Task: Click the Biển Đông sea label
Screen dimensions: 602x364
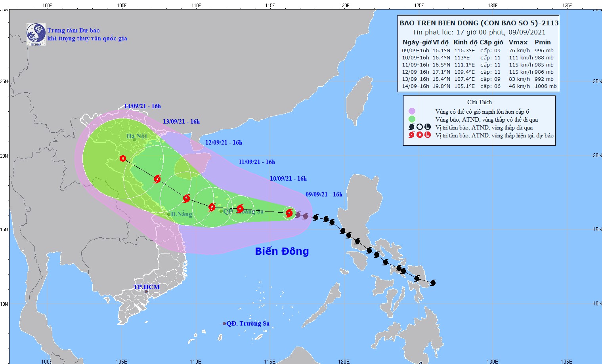Action: [282, 251]
